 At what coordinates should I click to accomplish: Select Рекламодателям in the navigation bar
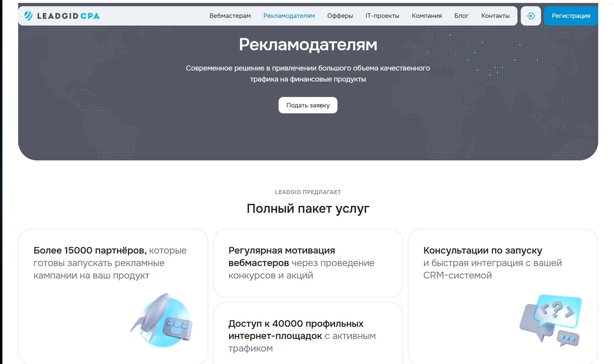[289, 16]
